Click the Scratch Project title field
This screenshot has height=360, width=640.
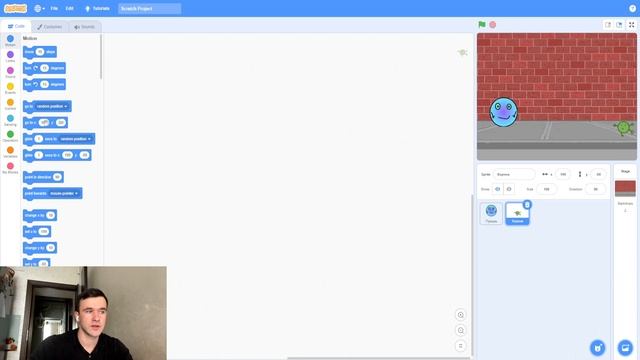click(x=149, y=8)
